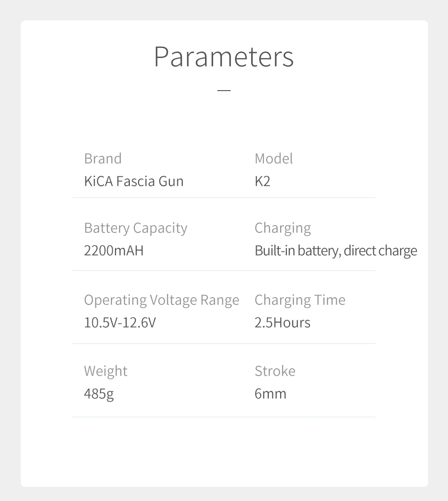
Task: Select the Weight label
Action: [105, 371]
